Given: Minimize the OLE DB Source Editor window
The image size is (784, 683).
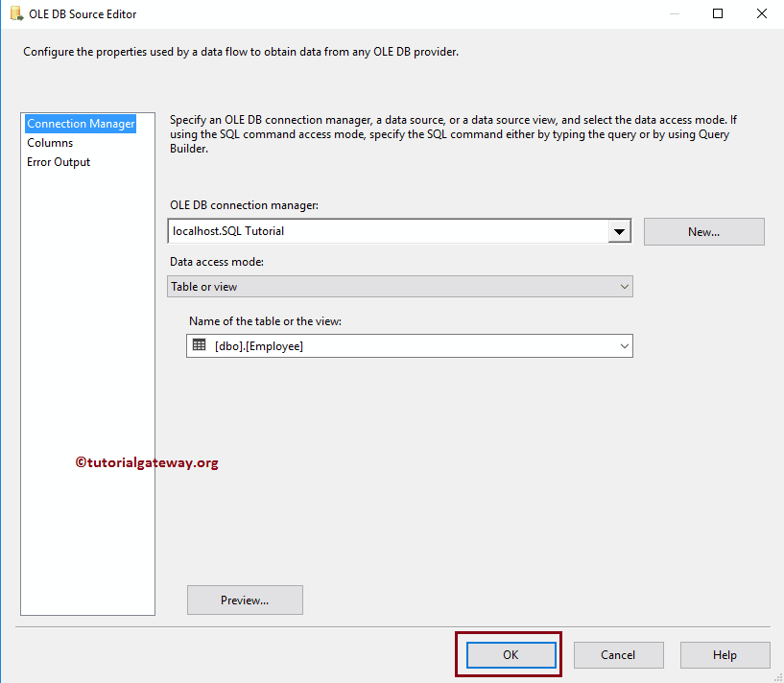Looking at the screenshot, I should (x=674, y=13).
